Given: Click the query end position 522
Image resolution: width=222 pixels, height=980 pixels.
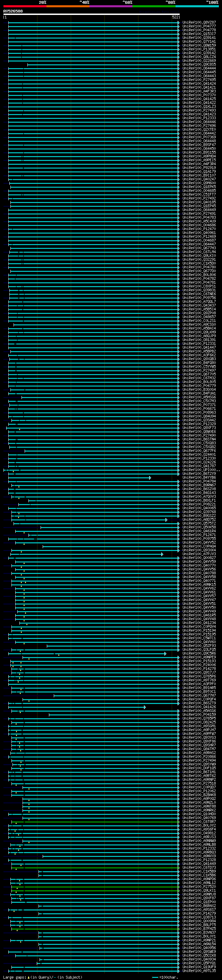Looking at the screenshot, I should click(175, 17).
